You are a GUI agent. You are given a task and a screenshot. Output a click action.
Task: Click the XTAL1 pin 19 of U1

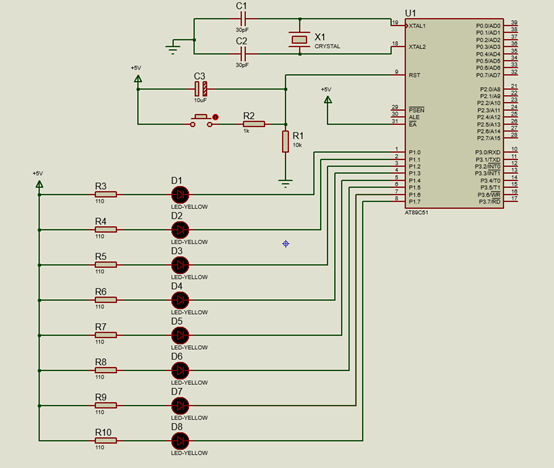[x=398, y=25]
